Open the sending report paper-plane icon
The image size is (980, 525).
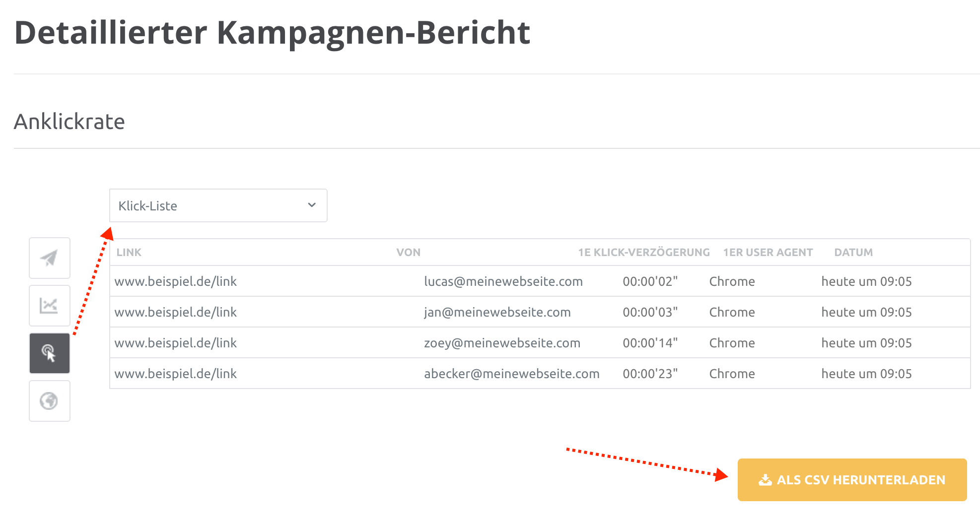point(50,258)
